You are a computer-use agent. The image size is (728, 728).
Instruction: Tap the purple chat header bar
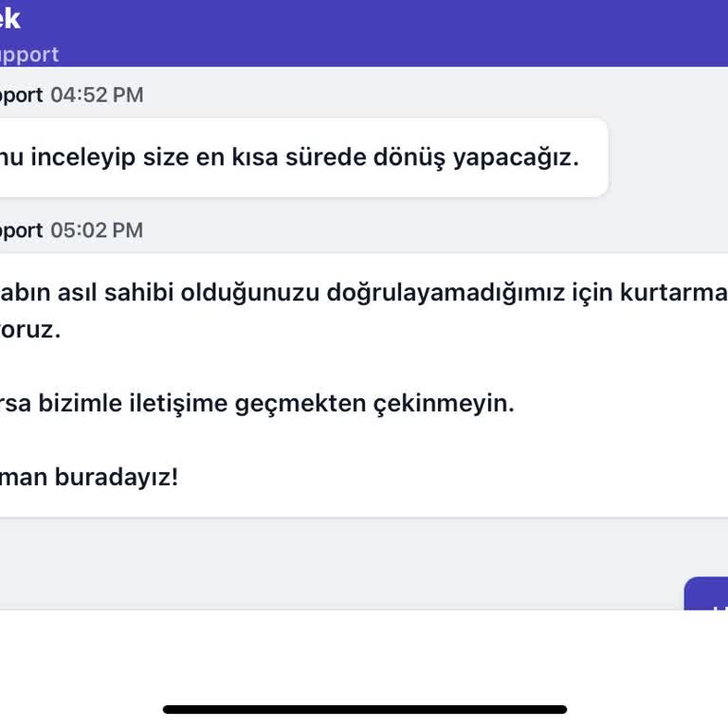pyautogui.click(x=379, y=32)
